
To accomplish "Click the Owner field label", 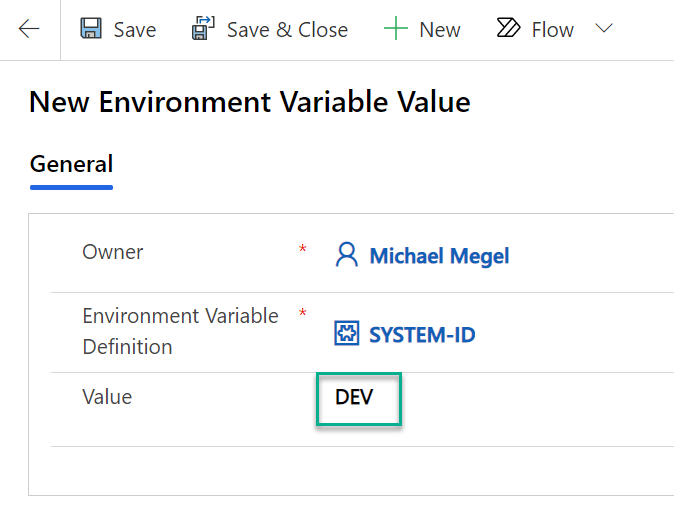I will [113, 252].
